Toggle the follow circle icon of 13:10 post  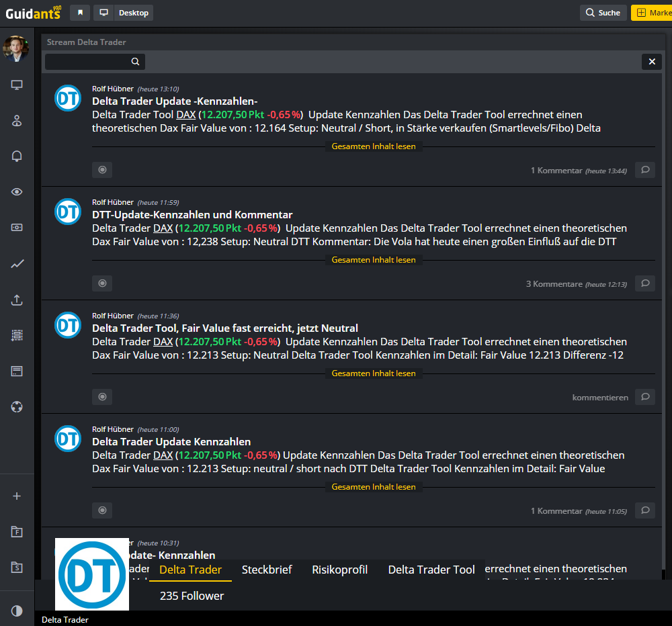coord(102,170)
